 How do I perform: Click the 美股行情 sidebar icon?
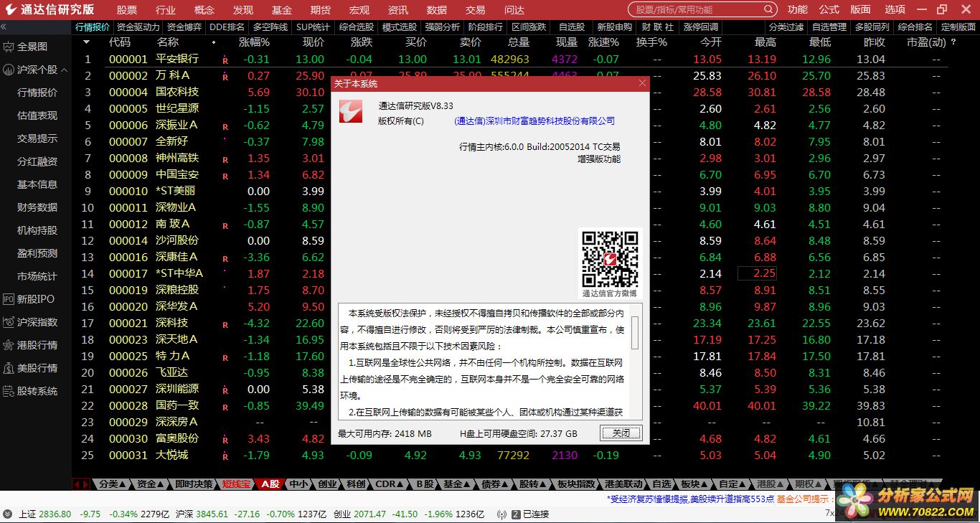coord(9,368)
